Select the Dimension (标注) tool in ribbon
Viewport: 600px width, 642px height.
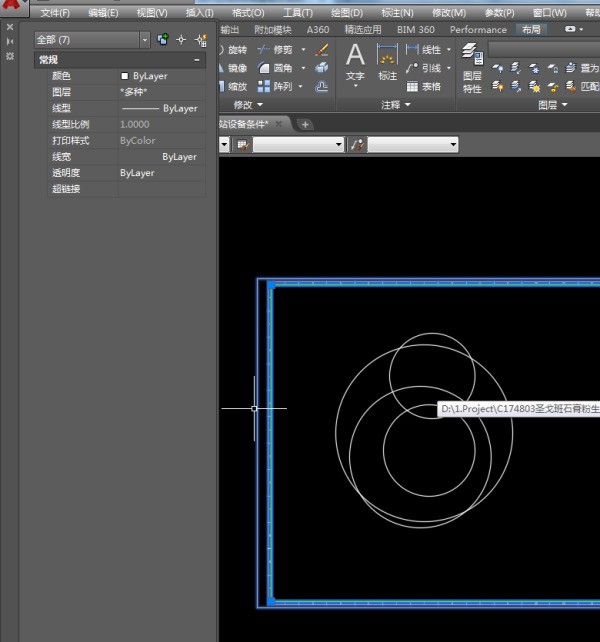(x=387, y=60)
